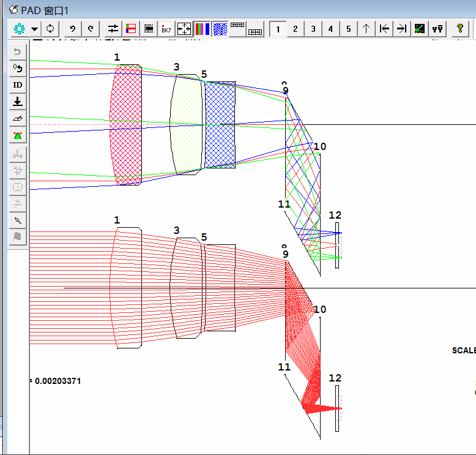Click the ID button in left toolbar
Viewport: 476px width, 455px height.
click(18, 85)
